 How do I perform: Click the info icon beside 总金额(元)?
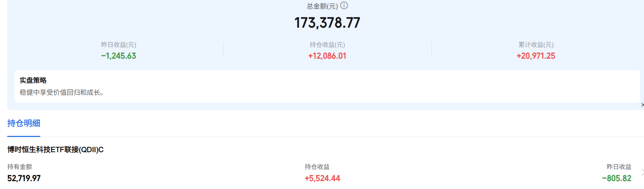(x=344, y=6)
